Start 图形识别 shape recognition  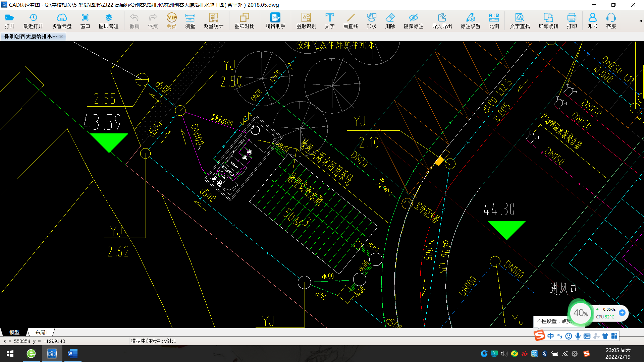click(x=306, y=21)
